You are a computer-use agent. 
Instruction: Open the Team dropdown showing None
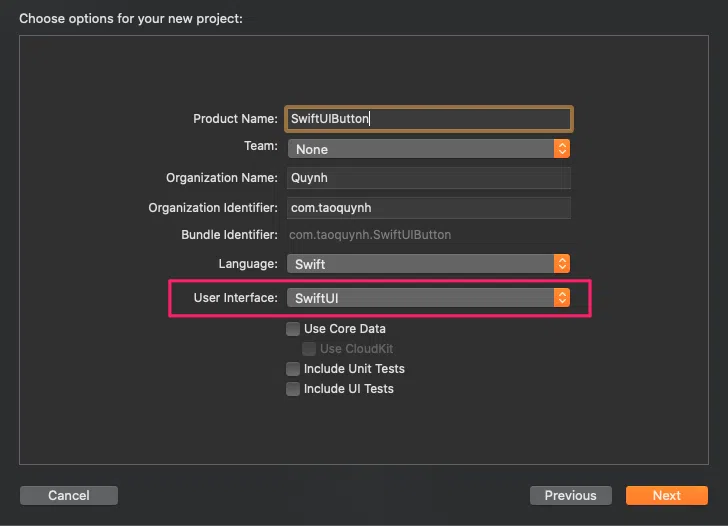pyautogui.click(x=429, y=149)
